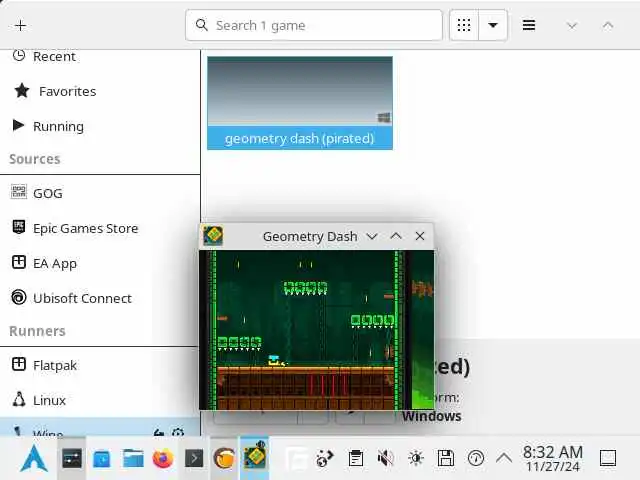Launch Discover software store from taskbar
Screen dimensions: 640x480
click(102, 458)
